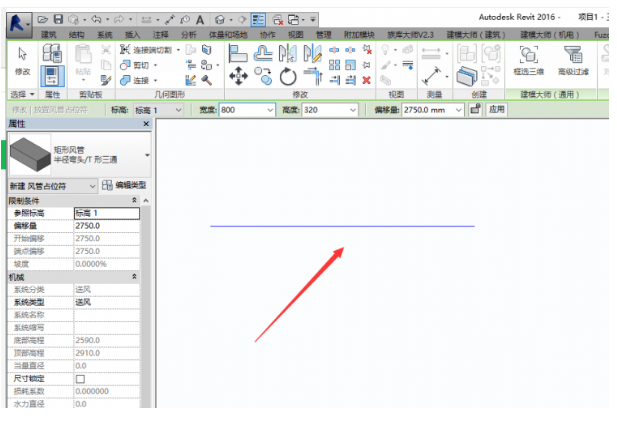The image size is (617, 422).
Task: Select the Array tool
Action: 334,65
